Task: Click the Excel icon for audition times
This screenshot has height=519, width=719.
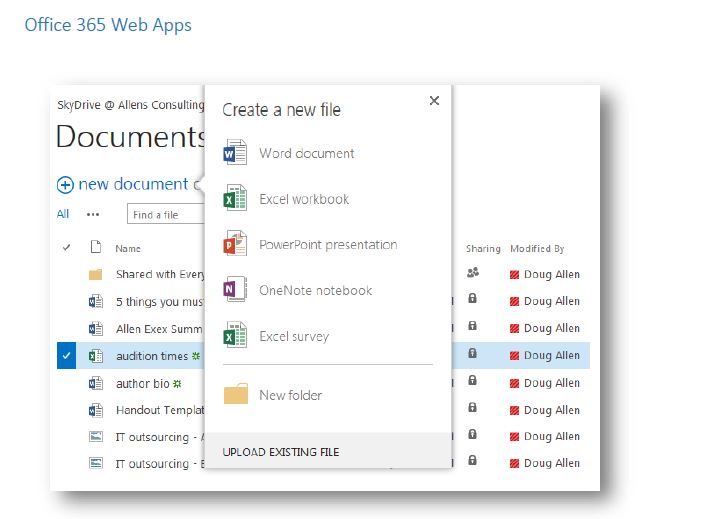Action: (x=95, y=356)
